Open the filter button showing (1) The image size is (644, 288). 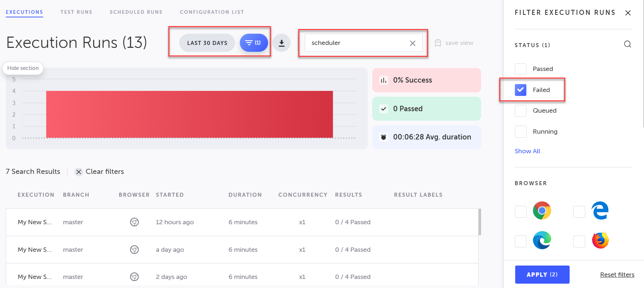coord(254,43)
